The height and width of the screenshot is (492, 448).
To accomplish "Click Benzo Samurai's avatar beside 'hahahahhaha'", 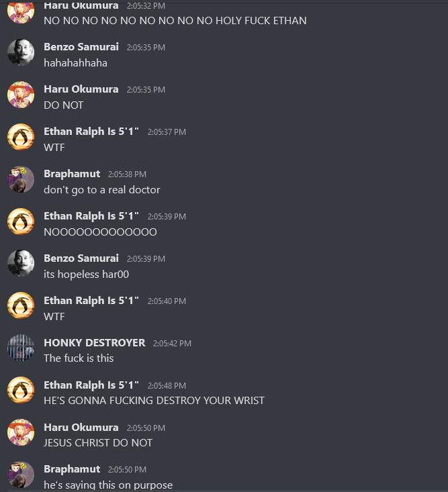I will pyautogui.click(x=21, y=52).
